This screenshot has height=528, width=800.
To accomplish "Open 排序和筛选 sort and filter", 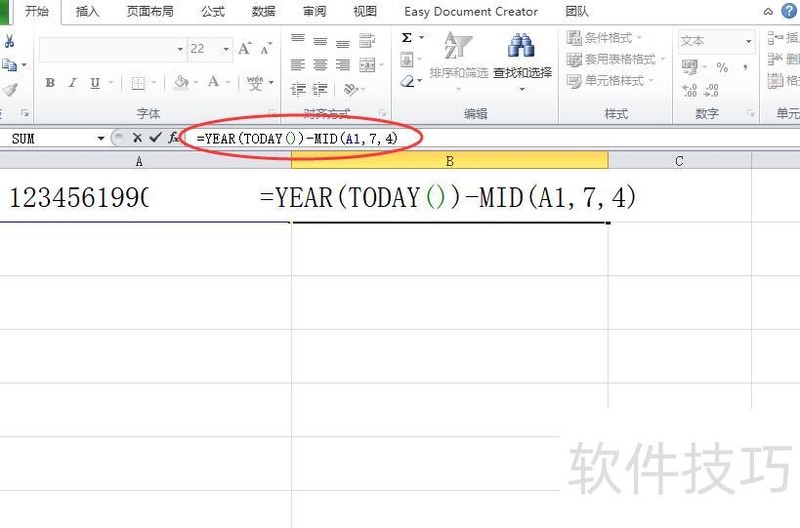I will [x=459, y=61].
